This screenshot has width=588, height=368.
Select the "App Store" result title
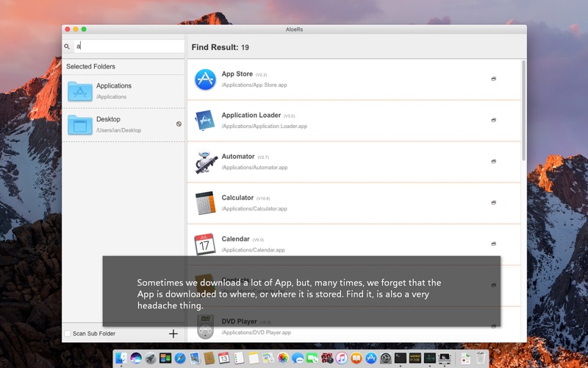(237, 74)
